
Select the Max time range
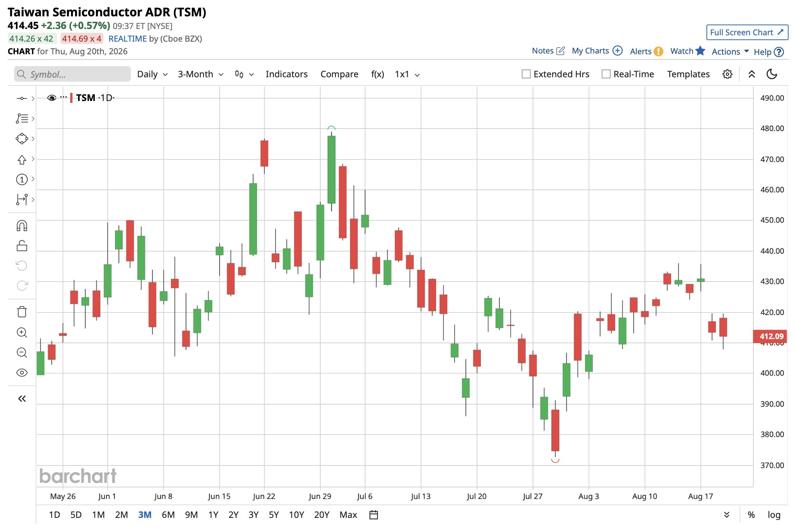(348, 515)
